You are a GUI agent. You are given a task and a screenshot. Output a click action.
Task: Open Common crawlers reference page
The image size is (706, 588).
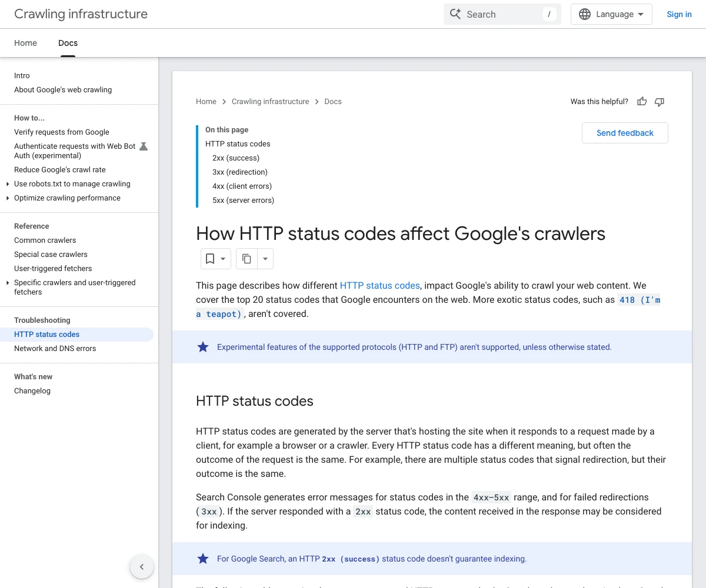pyautogui.click(x=45, y=240)
